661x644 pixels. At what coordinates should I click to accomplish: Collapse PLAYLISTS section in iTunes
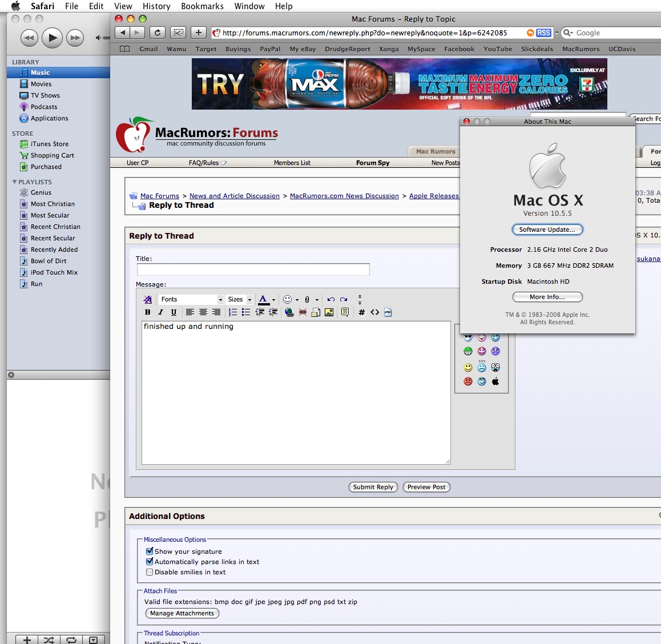(14, 182)
